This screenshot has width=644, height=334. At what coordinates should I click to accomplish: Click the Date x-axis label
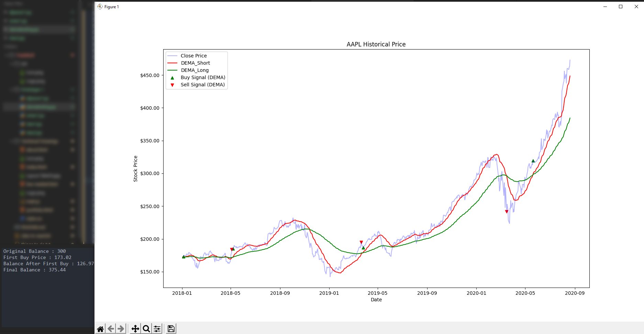point(376,300)
